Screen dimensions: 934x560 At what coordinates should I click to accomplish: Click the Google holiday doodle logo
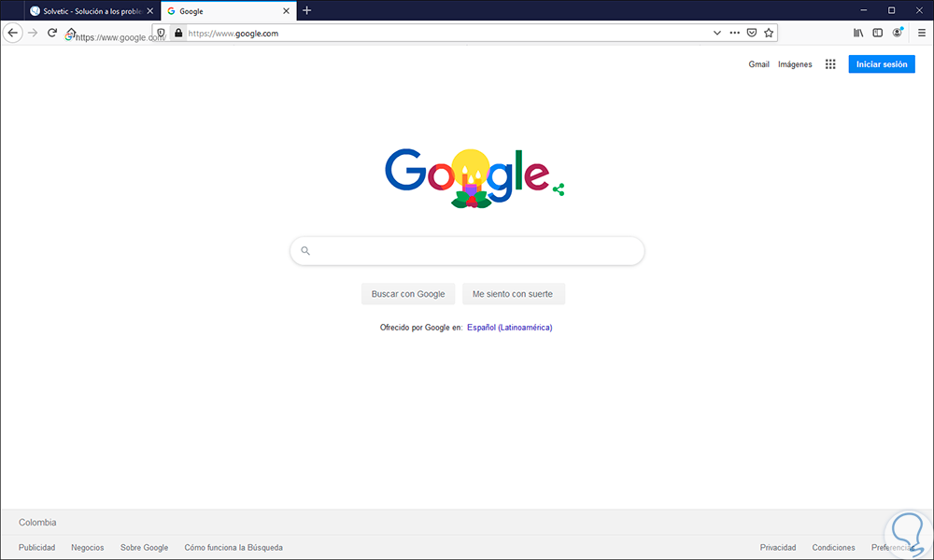[x=467, y=177]
